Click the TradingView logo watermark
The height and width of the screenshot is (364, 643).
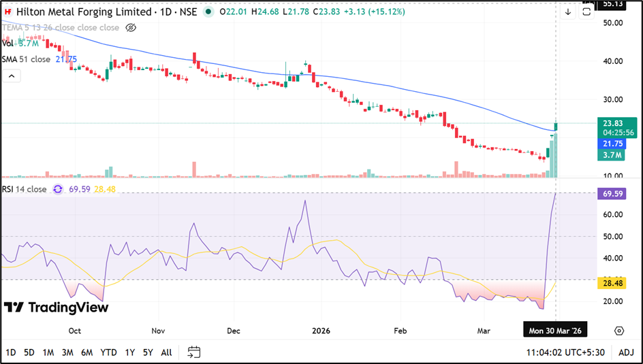click(57, 308)
